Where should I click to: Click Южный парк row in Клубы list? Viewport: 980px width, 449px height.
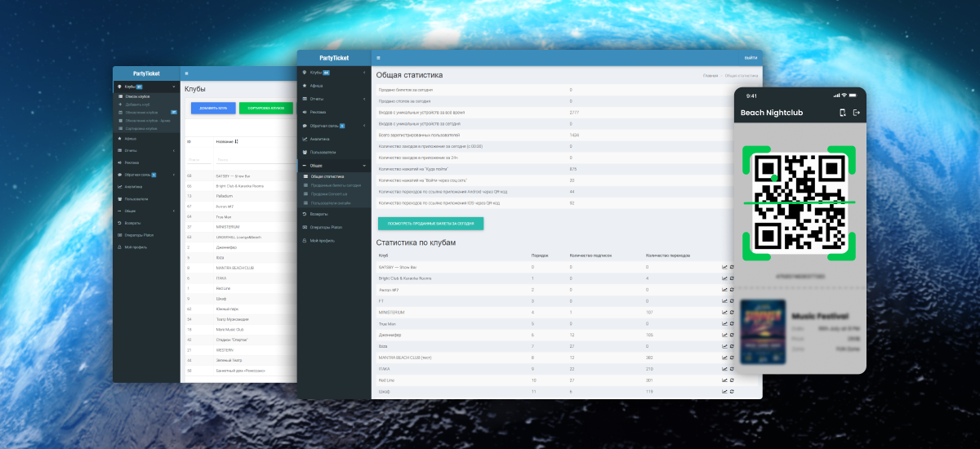[240, 309]
